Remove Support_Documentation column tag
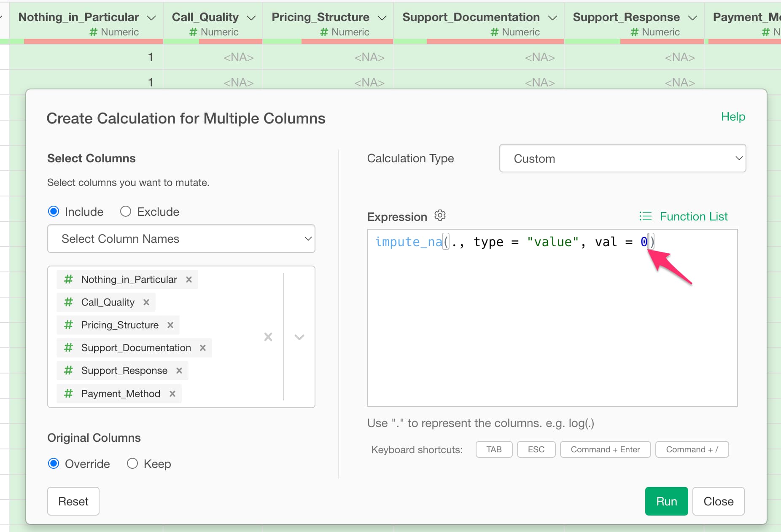 [203, 348]
